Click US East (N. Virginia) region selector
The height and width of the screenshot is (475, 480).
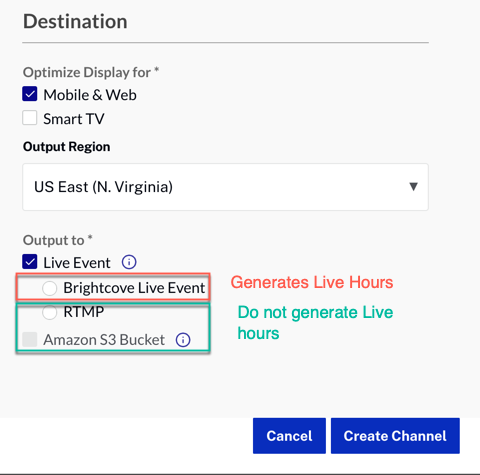[x=225, y=187]
